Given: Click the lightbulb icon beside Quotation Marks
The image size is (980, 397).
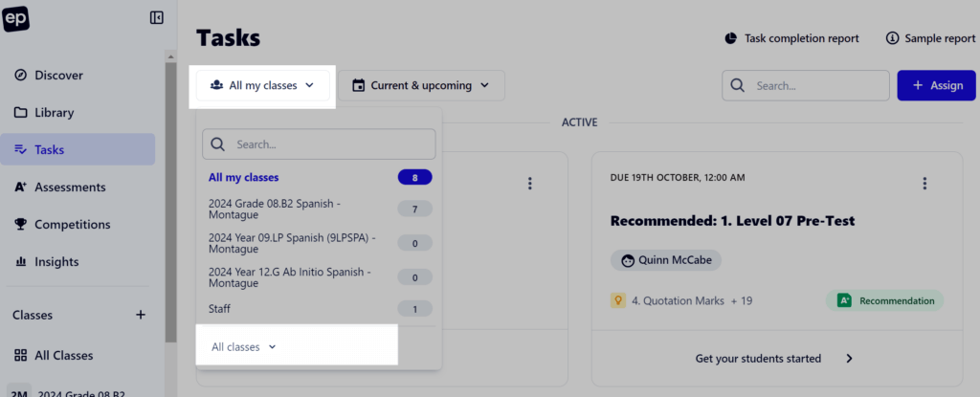Looking at the screenshot, I should point(618,300).
